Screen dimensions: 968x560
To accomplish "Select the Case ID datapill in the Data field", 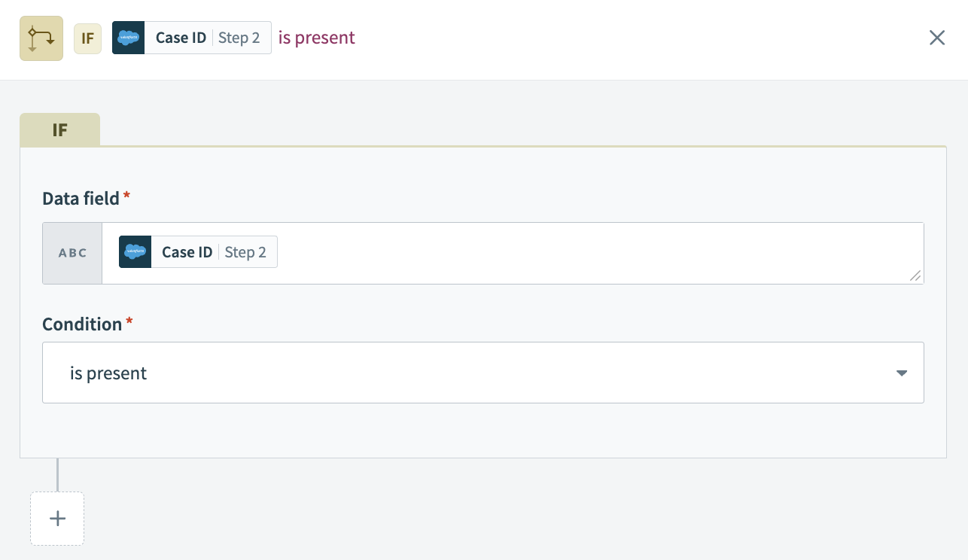I will [x=187, y=252].
